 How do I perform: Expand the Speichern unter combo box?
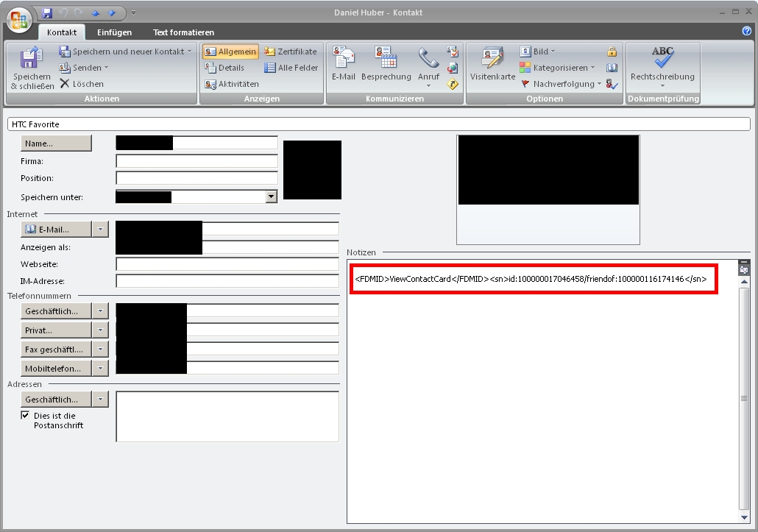(271, 196)
